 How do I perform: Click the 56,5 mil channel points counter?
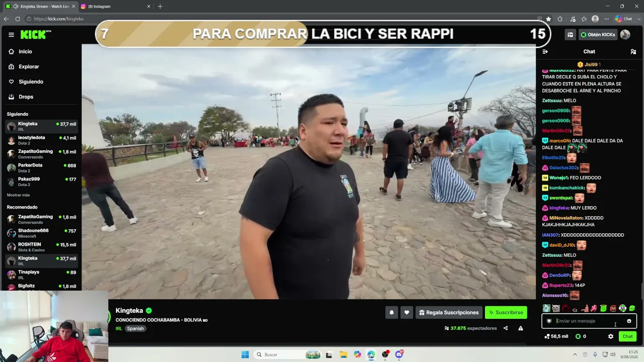556,336
